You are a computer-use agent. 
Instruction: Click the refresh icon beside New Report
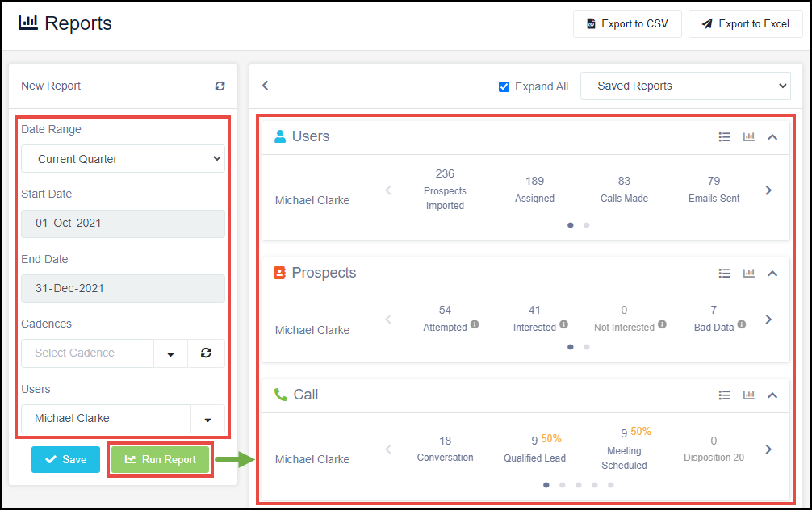[x=220, y=86]
